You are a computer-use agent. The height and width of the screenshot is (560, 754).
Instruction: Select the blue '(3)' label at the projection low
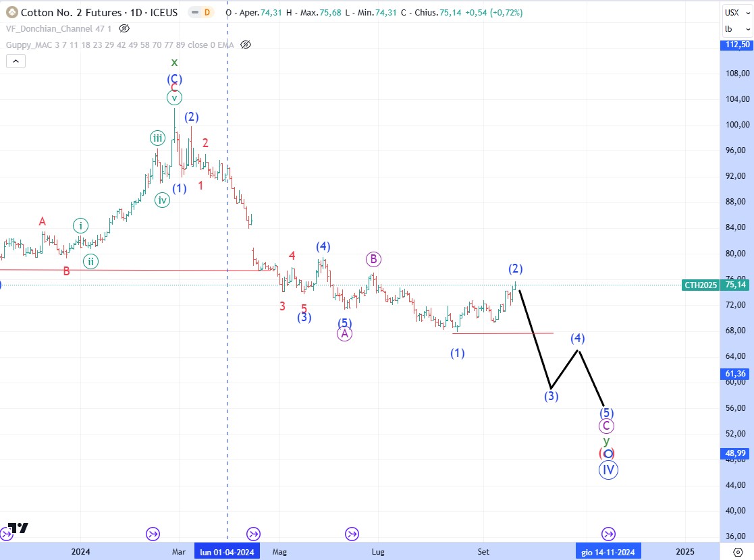pyautogui.click(x=551, y=396)
